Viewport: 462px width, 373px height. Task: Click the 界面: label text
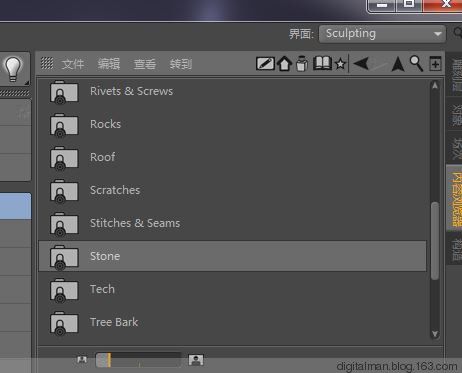[x=301, y=34]
